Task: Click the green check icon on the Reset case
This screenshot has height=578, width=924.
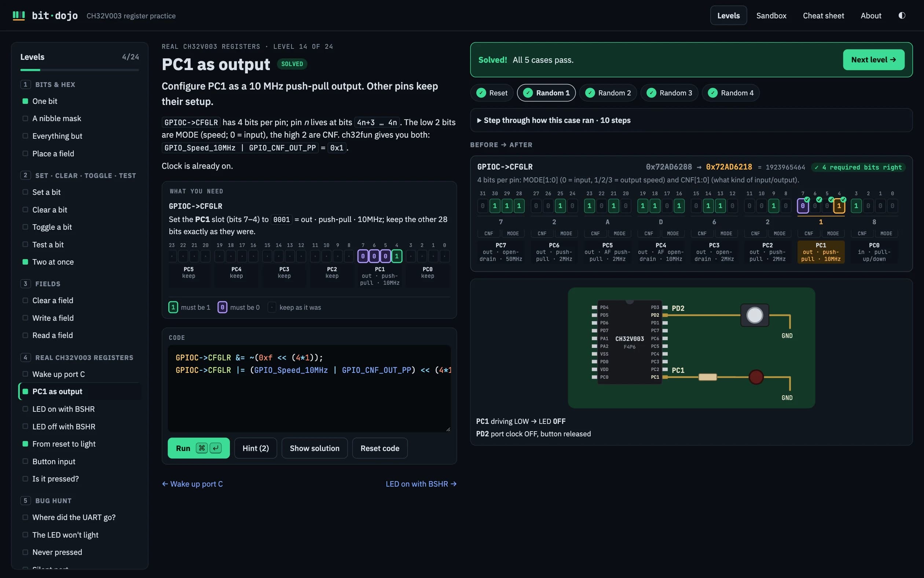Action: pos(481,93)
